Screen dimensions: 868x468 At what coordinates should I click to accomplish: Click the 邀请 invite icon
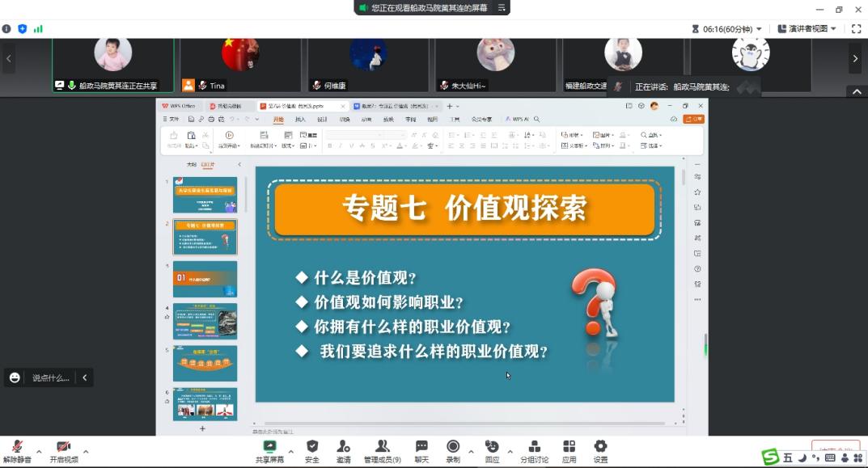[x=344, y=450]
